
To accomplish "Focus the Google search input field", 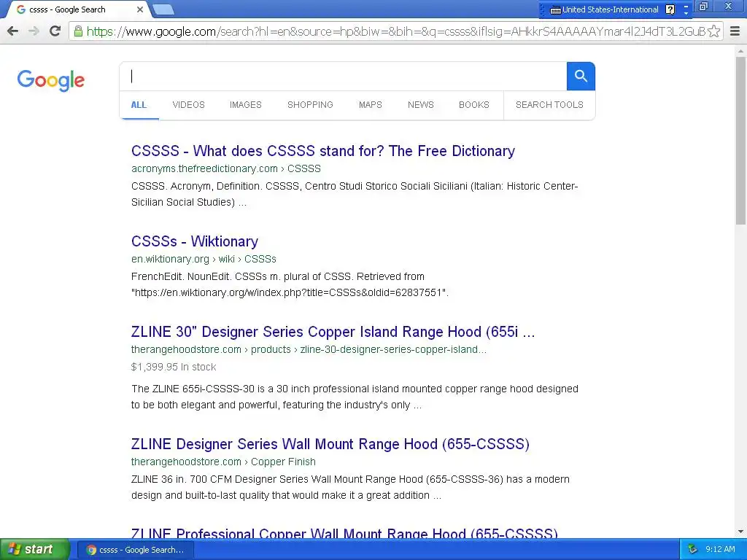I will pos(343,76).
